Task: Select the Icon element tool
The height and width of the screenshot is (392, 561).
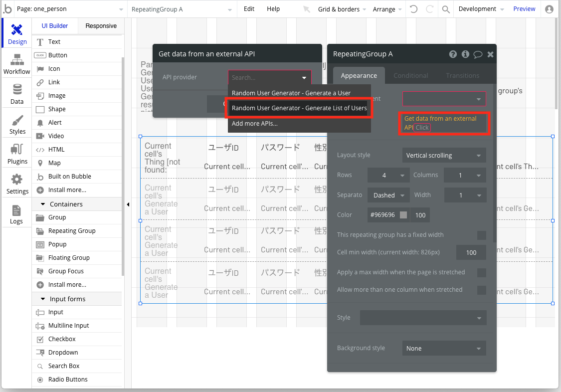Action: (x=77, y=69)
